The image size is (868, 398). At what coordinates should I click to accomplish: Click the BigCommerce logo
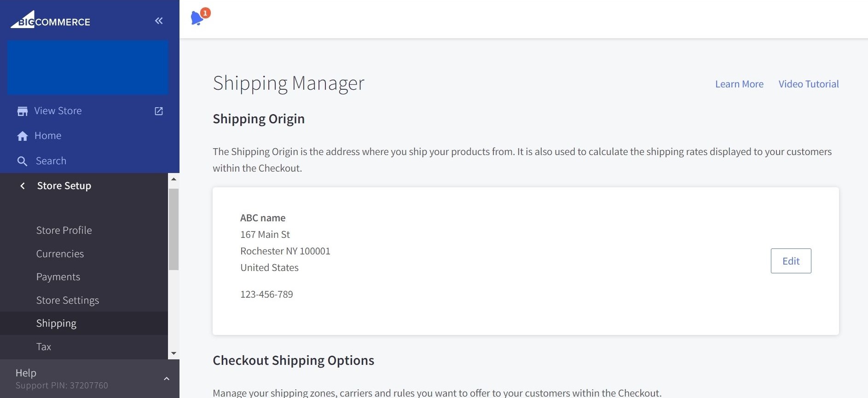coord(51,20)
